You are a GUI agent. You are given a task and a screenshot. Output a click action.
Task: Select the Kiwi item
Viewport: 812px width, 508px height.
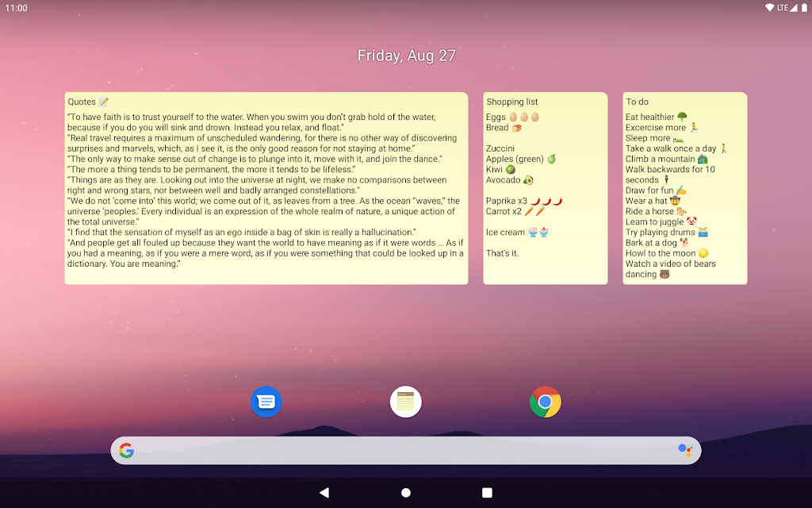[x=501, y=170]
